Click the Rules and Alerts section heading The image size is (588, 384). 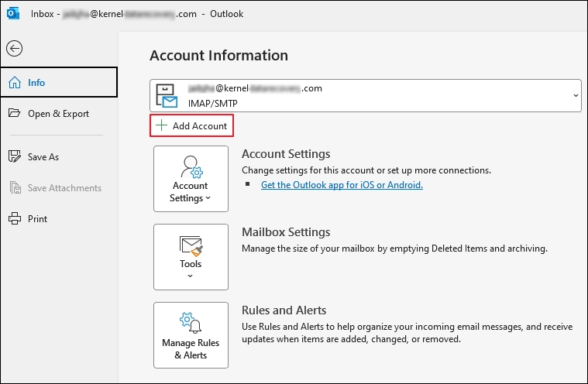(284, 310)
